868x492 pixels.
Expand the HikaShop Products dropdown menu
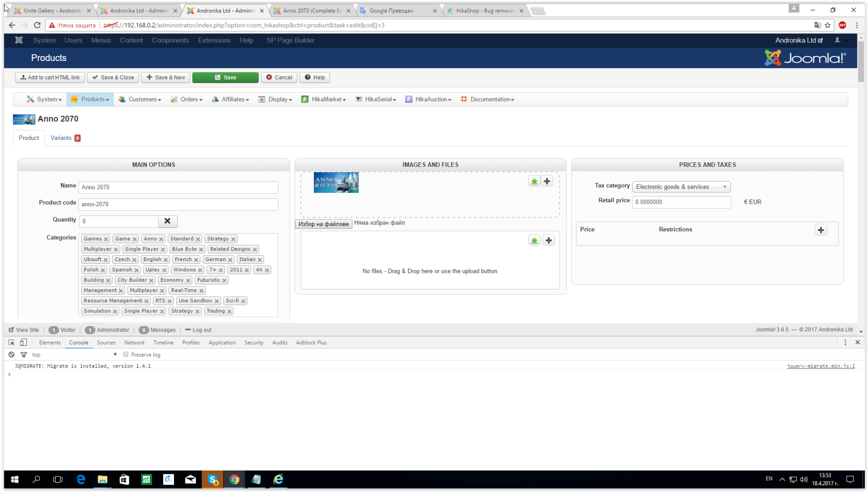point(90,99)
